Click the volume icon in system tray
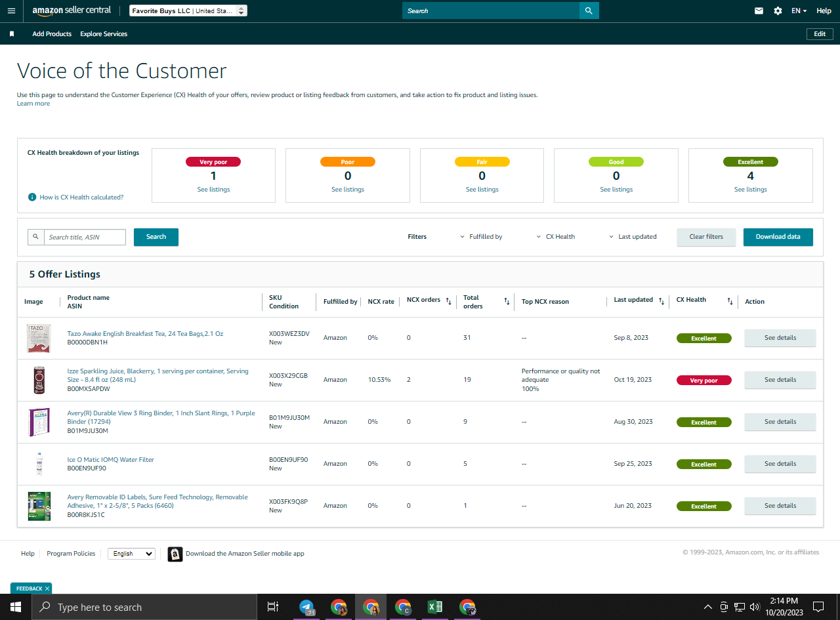 click(755, 607)
